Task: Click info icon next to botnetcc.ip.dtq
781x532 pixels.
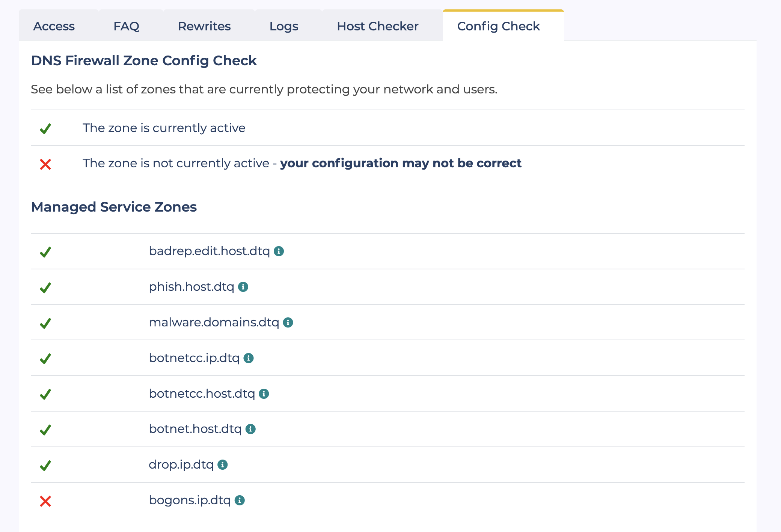Action: pyautogui.click(x=249, y=358)
